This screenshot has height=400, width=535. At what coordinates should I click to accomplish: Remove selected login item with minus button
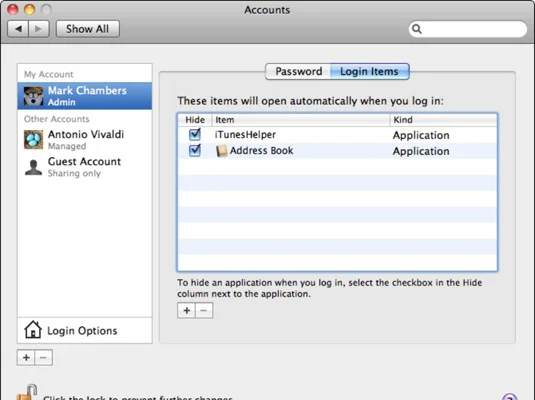(204, 311)
